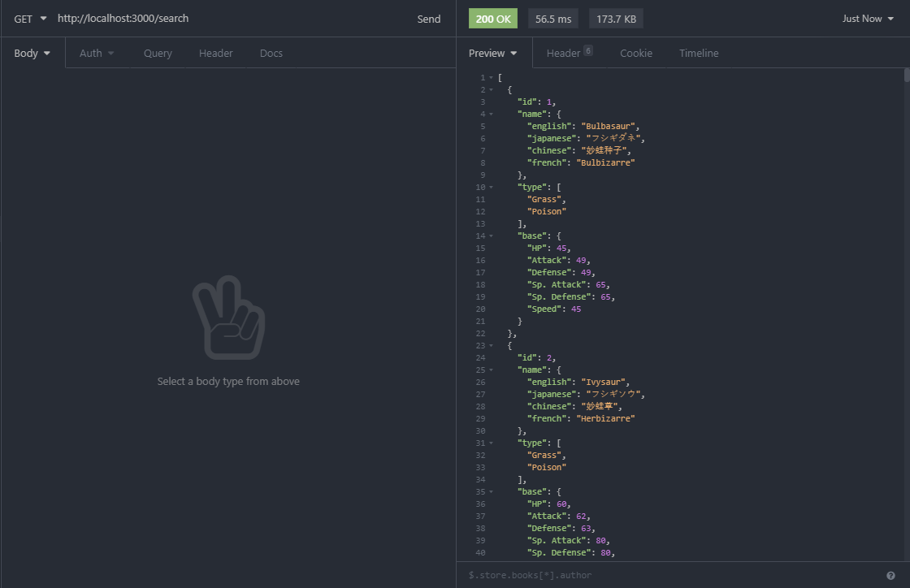Viewport: 910px width, 588px height.
Task: Switch to the Query tab
Action: click(x=157, y=52)
